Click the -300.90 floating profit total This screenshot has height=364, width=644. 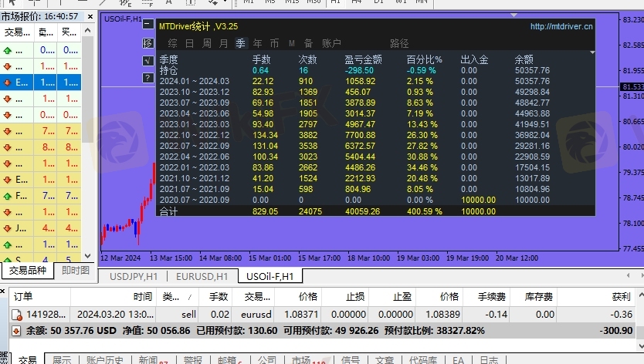tap(615, 331)
